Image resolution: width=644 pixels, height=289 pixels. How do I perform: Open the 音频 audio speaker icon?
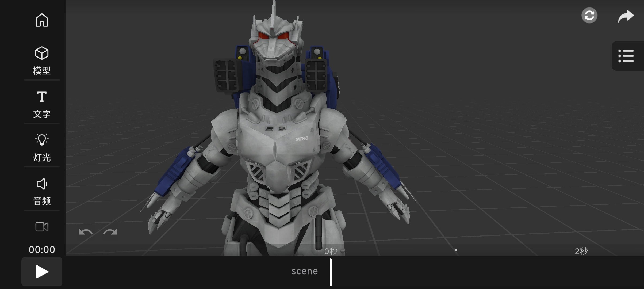click(42, 184)
